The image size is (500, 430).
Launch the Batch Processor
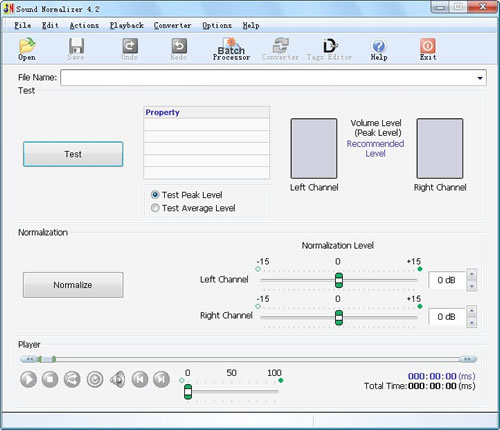(231, 49)
